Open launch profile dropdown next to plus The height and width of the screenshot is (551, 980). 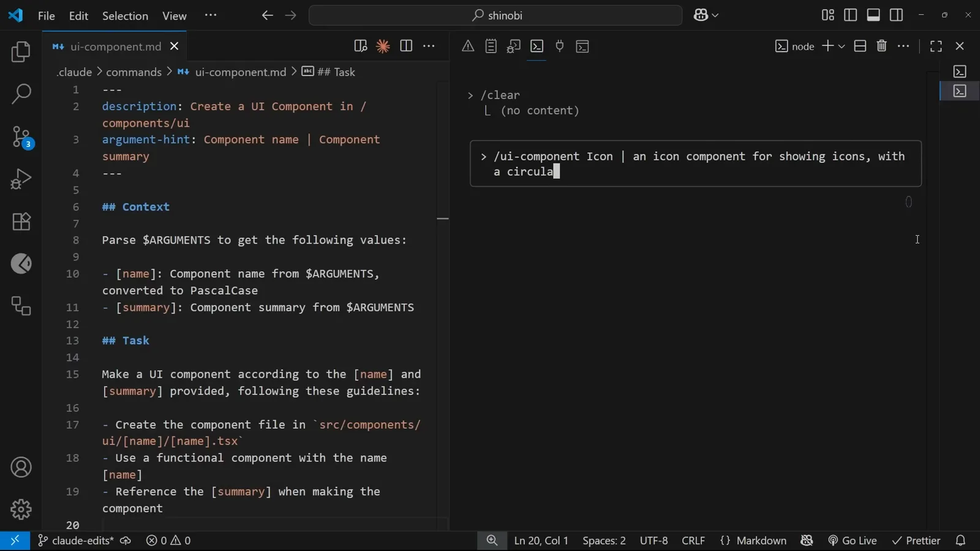[x=842, y=47]
